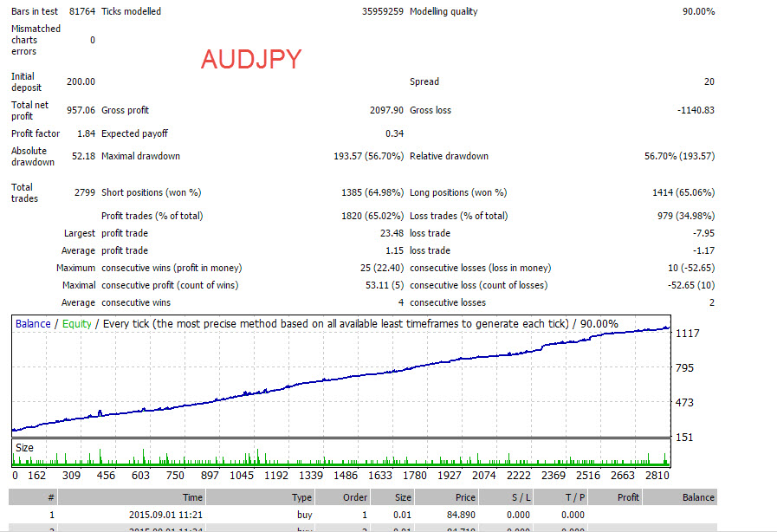Click the Modelling quality value 90.00%

[x=698, y=11]
